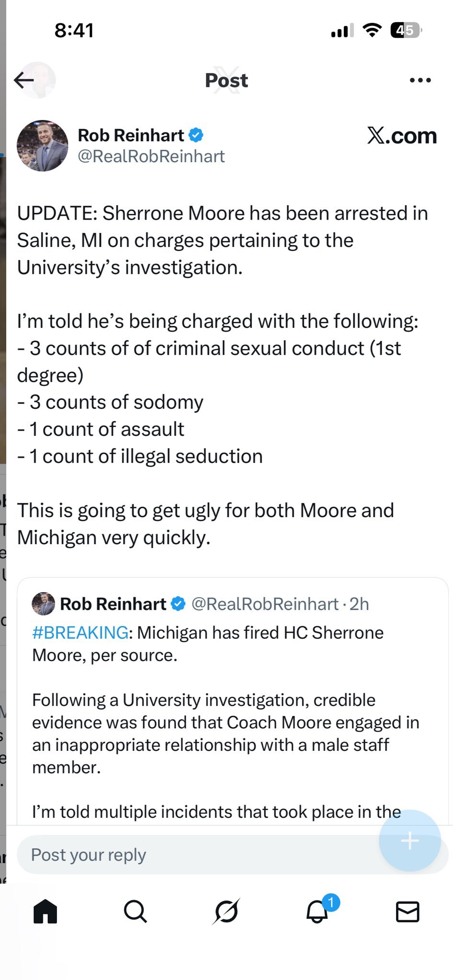Tap the @RealRobReinhart handle under author name

151,156
